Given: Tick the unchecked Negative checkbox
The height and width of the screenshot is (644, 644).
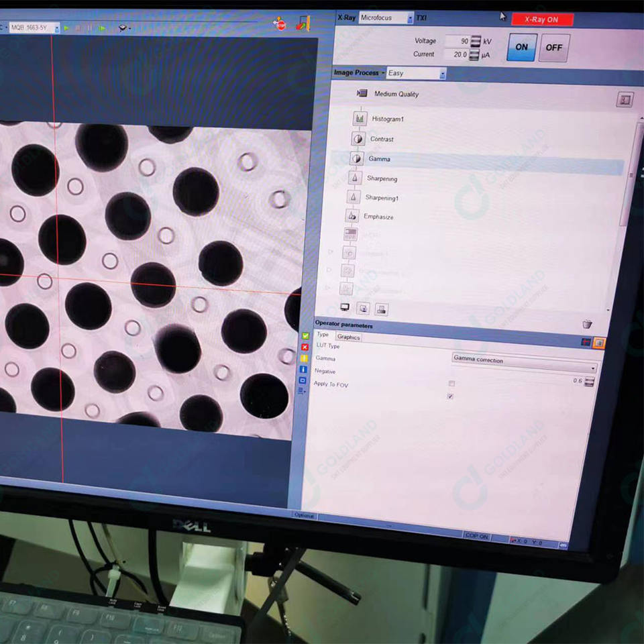Looking at the screenshot, I should (x=451, y=384).
